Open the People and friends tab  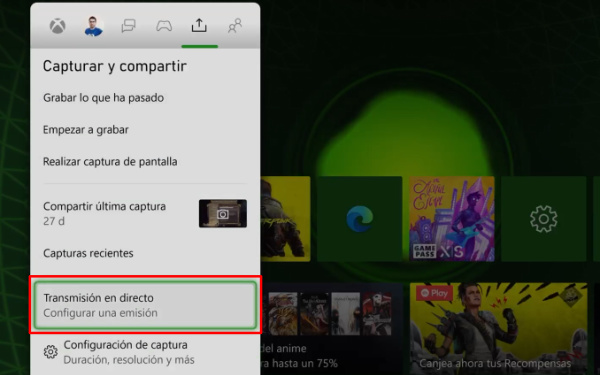235,26
